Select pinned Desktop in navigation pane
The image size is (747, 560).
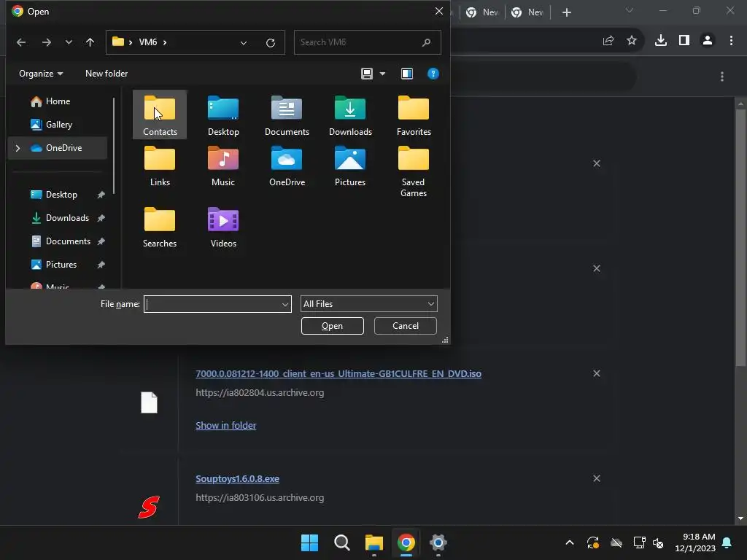coord(61,194)
